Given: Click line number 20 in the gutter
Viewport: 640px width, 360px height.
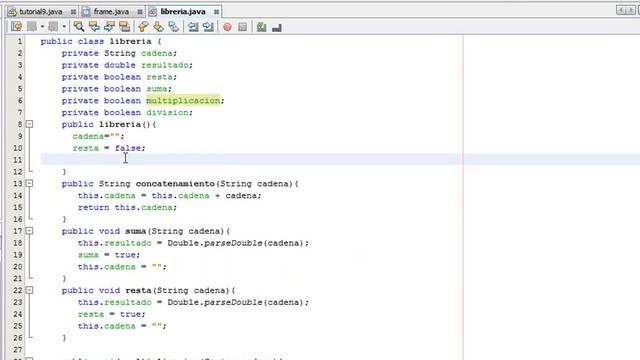Looking at the screenshot, I should click(x=18, y=267).
